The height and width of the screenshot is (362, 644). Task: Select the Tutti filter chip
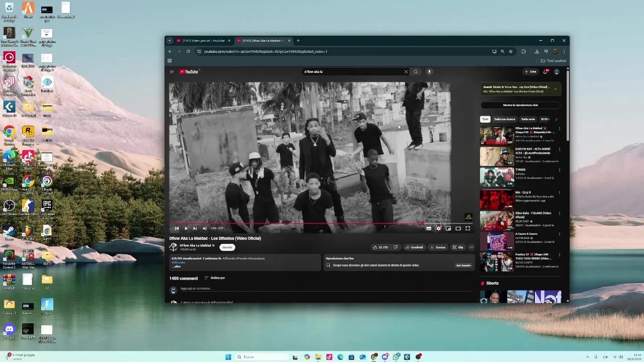tap(485, 119)
